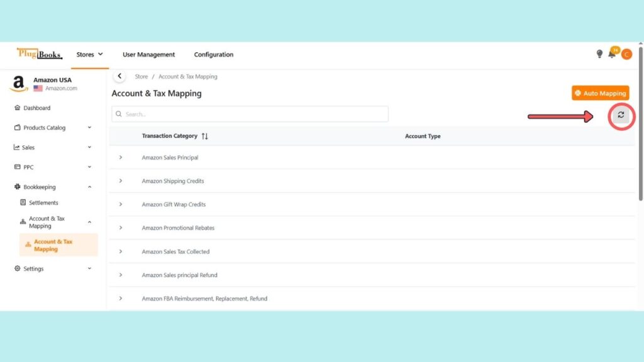Sort by Transaction Category arrows
The height and width of the screenshot is (362, 644).
click(x=204, y=136)
